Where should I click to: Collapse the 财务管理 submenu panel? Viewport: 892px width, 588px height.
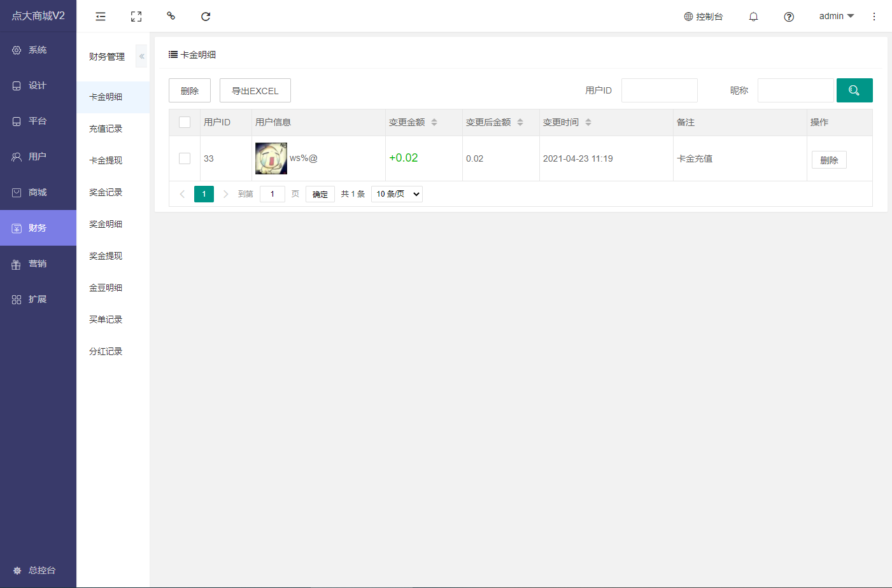tap(141, 57)
